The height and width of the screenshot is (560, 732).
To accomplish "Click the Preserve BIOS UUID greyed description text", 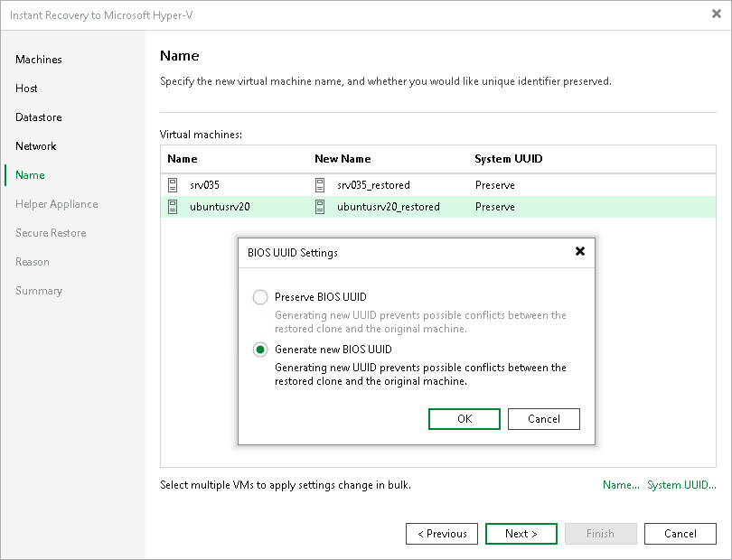I will [x=420, y=322].
